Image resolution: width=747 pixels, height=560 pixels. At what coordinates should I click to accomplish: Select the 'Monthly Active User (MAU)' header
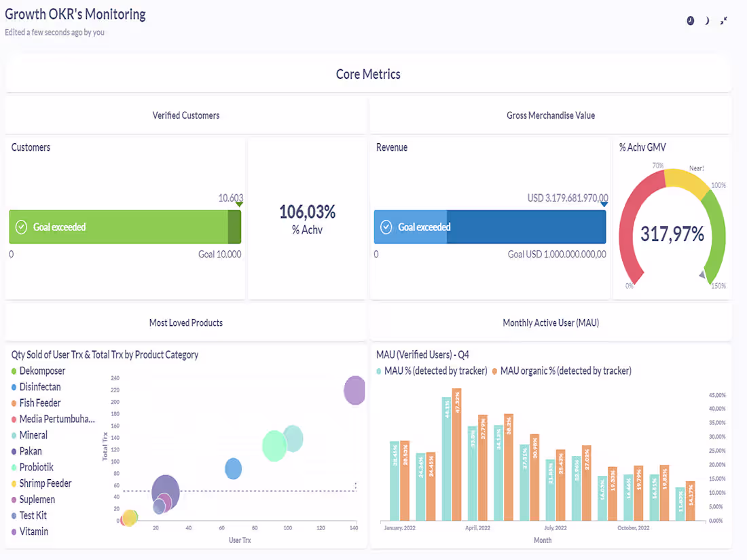click(x=551, y=322)
